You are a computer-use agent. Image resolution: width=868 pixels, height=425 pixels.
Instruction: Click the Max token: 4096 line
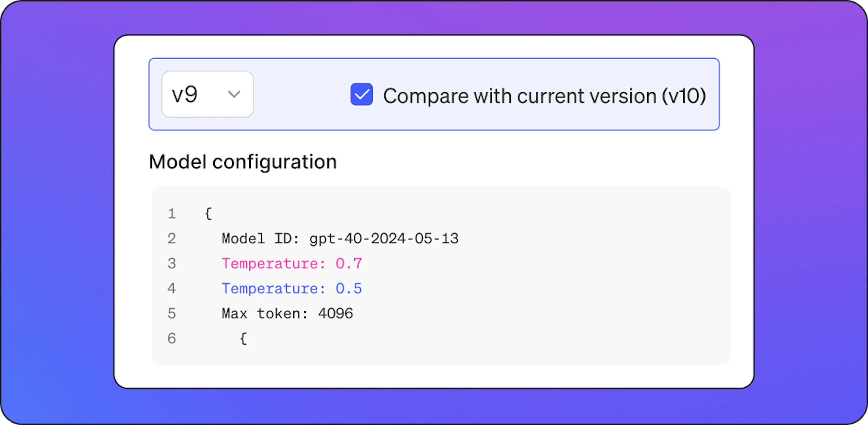[288, 313]
